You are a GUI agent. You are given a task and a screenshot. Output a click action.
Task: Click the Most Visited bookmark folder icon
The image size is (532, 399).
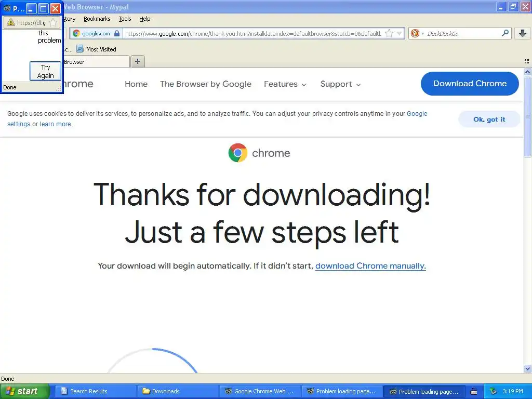point(79,49)
